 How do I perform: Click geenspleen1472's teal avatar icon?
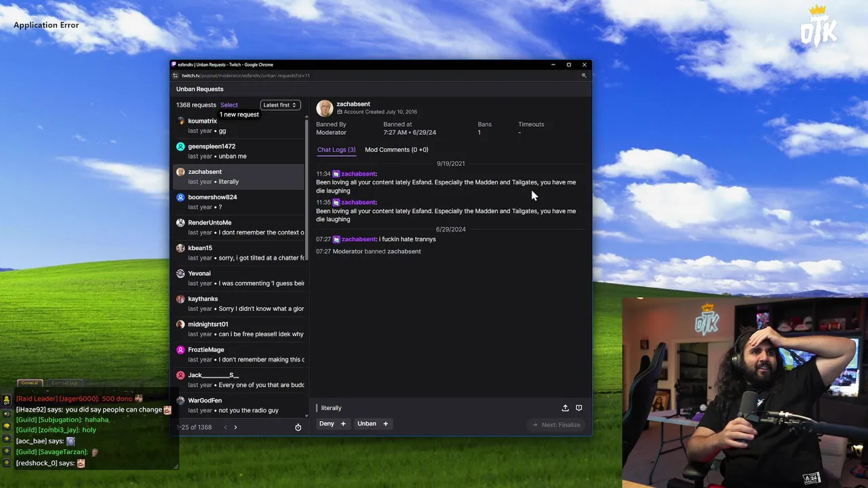click(x=180, y=146)
